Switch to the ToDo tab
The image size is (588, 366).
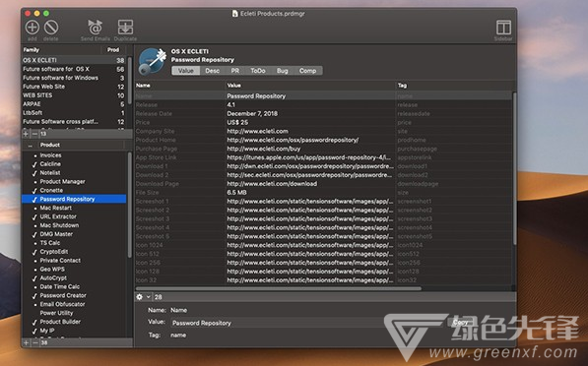pyautogui.click(x=258, y=71)
